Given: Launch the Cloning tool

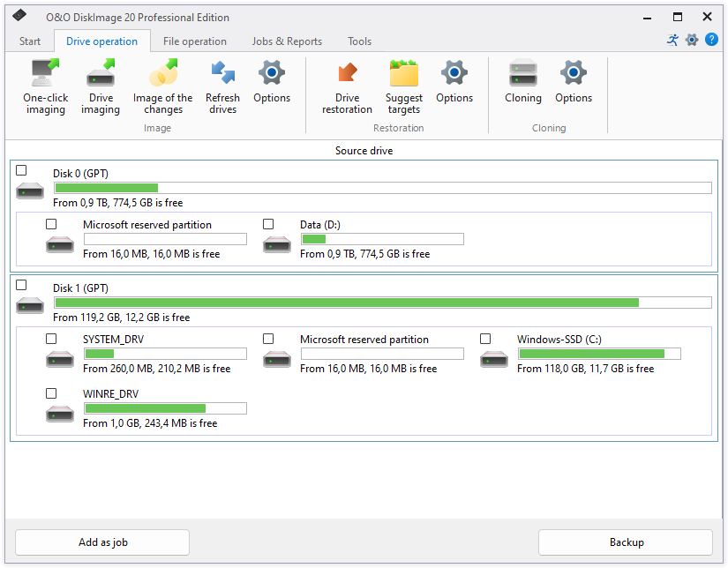Looking at the screenshot, I should (x=523, y=73).
